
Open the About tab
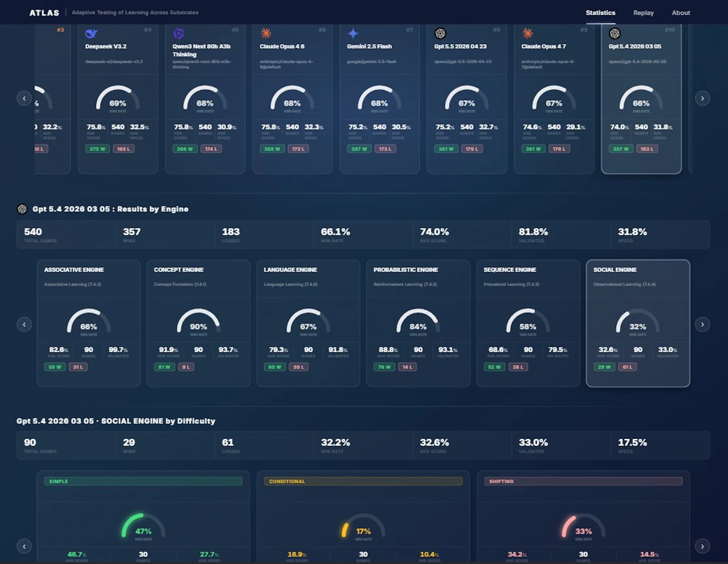coord(681,13)
